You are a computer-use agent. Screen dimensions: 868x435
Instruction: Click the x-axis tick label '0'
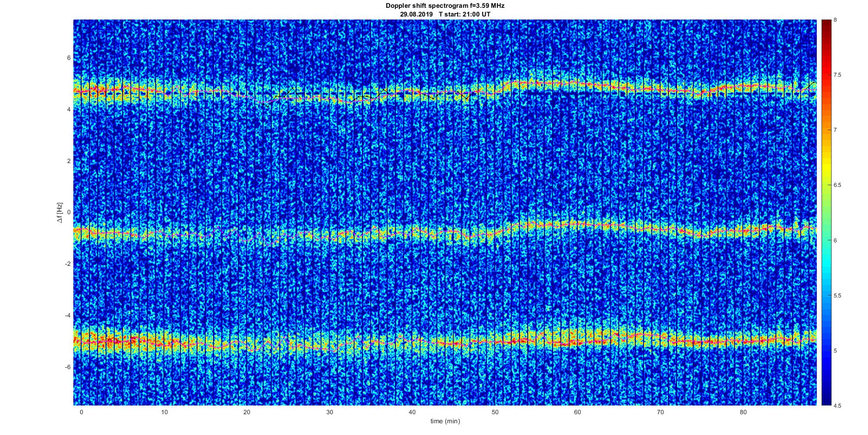click(81, 412)
